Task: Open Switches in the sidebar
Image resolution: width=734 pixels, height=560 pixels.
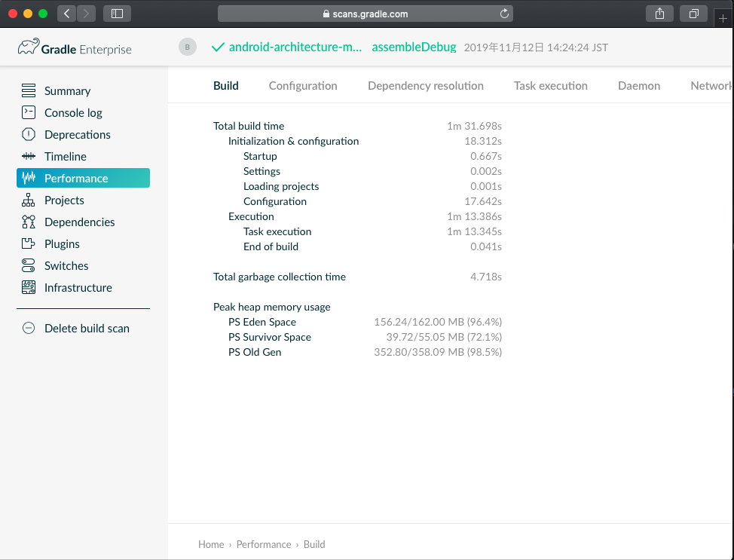Action: click(66, 266)
